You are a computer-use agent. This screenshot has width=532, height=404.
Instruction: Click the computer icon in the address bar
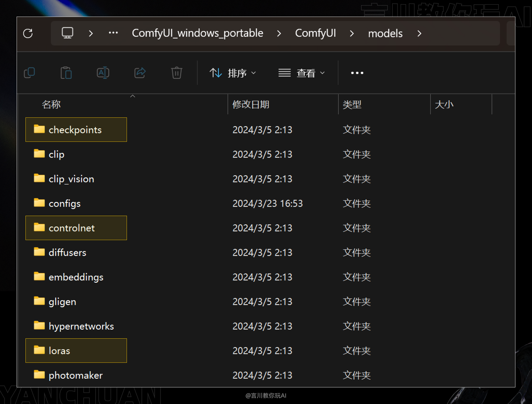pos(67,33)
